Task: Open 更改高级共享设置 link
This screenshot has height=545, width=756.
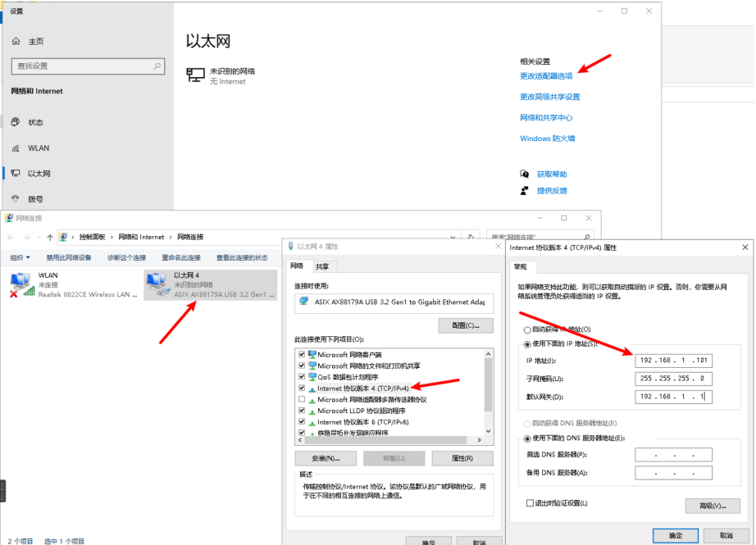Action: (549, 97)
